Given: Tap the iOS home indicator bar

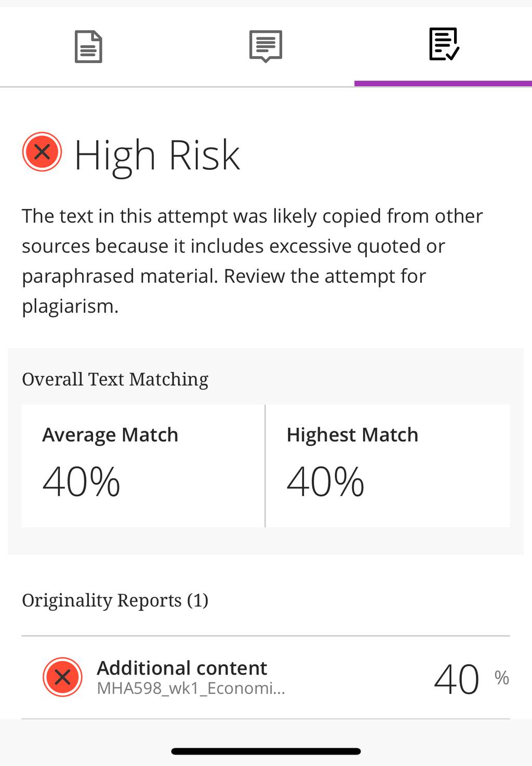Looking at the screenshot, I should pos(266,751).
